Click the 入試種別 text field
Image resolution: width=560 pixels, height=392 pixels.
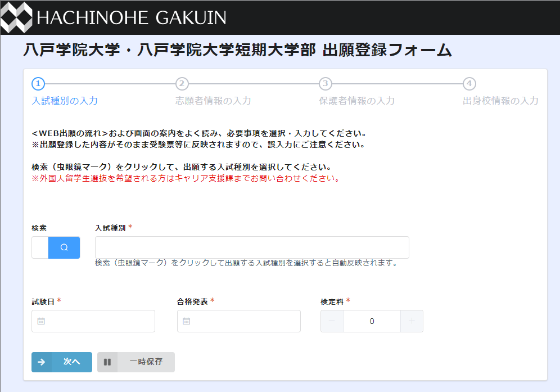point(252,247)
